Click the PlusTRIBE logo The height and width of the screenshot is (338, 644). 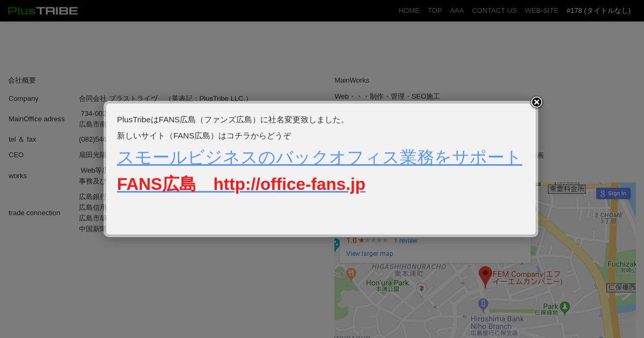[x=43, y=11]
